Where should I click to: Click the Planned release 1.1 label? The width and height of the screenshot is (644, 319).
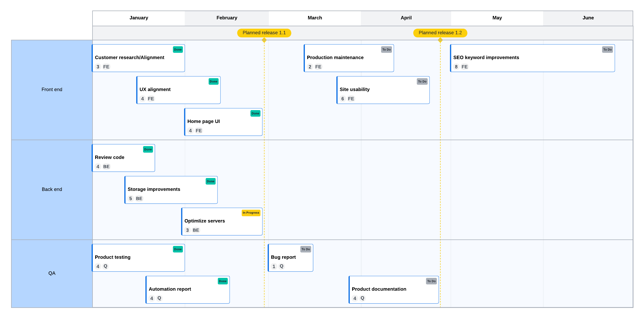tap(264, 33)
